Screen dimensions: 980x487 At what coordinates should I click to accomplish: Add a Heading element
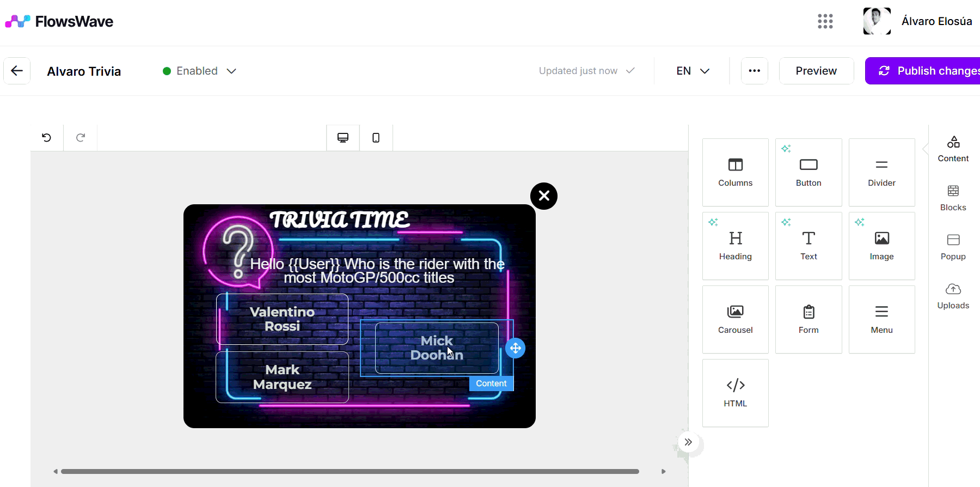(x=736, y=246)
